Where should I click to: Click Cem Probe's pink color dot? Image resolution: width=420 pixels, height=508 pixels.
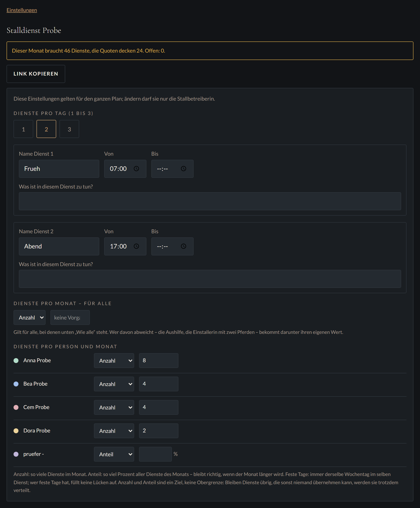(16, 407)
